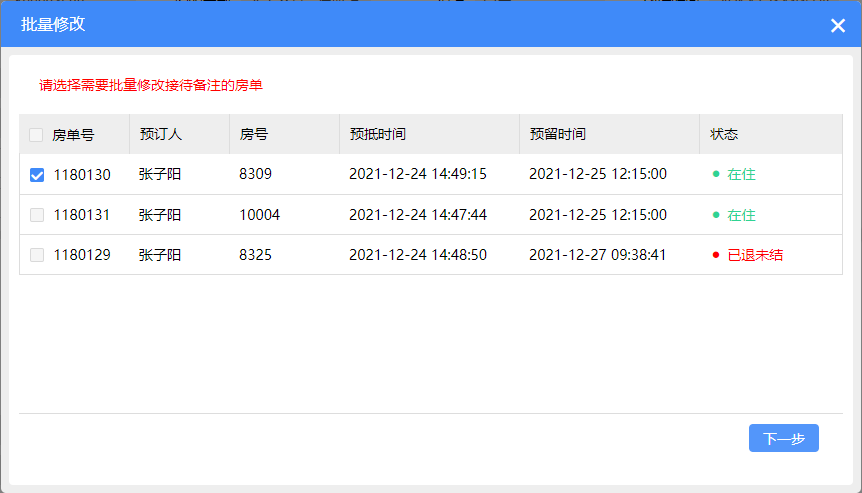Close the 批量修改 dialog
The width and height of the screenshot is (862, 493).
[837, 25]
